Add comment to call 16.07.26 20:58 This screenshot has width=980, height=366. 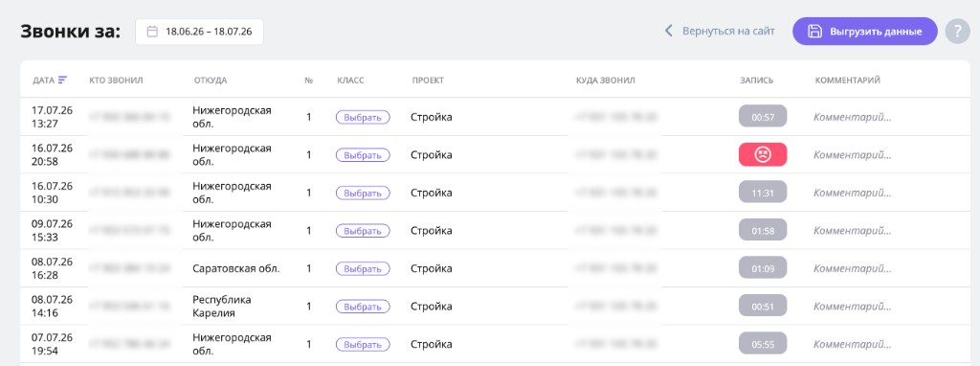(852, 154)
